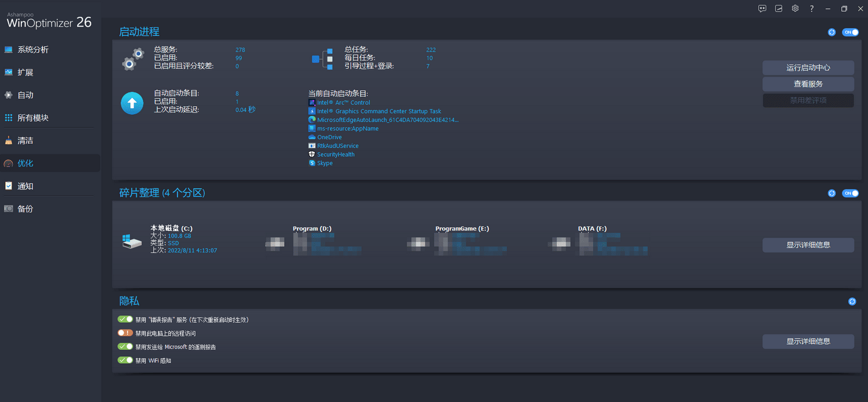Image resolution: width=868 pixels, height=402 pixels.
Task: Click the Program (D:) partition label
Action: pyautogui.click(x=312, y=229)
